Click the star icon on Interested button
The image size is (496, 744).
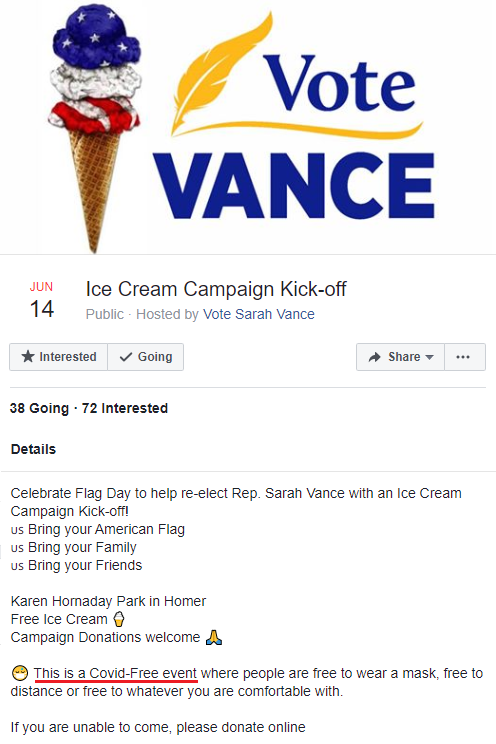coord(28,356)
